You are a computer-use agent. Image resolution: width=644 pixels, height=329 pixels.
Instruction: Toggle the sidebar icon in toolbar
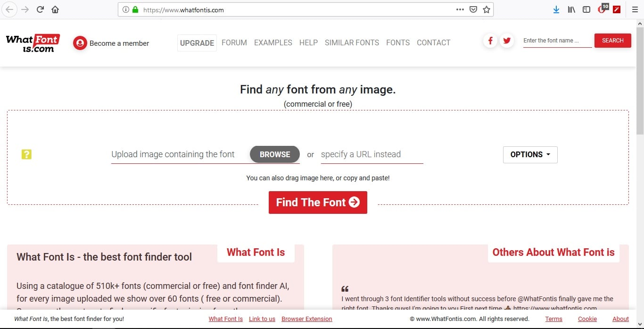coord(586,9)
